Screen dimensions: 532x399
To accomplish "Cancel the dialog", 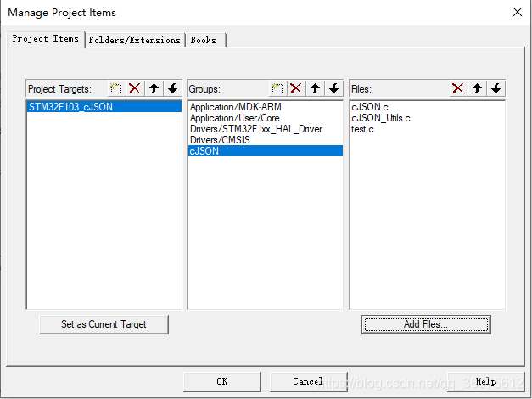I will pos(308,381).
